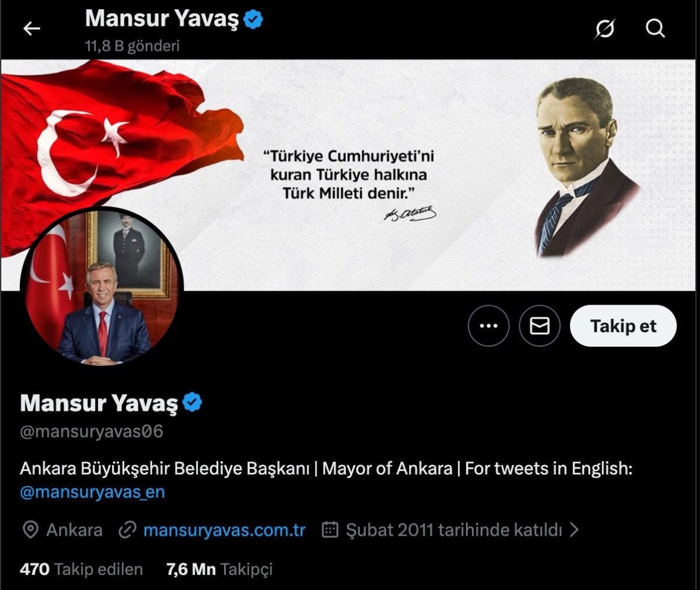Viewport: 700px width, 590px height.
Task: Open the Atatürk banner header image
Action: [350, 175]
